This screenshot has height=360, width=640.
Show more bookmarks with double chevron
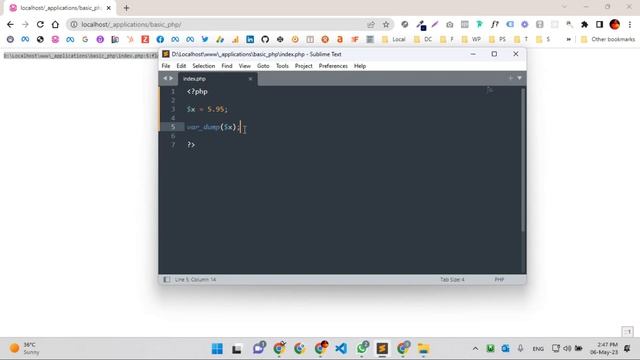pos(568,39)
